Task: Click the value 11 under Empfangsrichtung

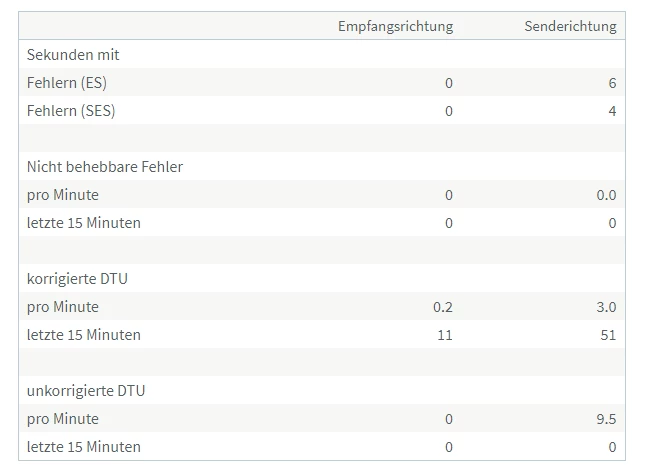Action: pyautogui.click(x=444, y=335)
